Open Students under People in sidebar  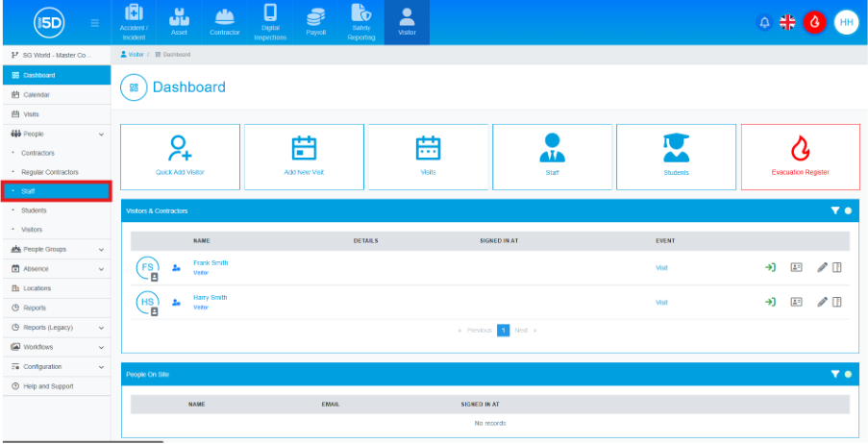57,210
